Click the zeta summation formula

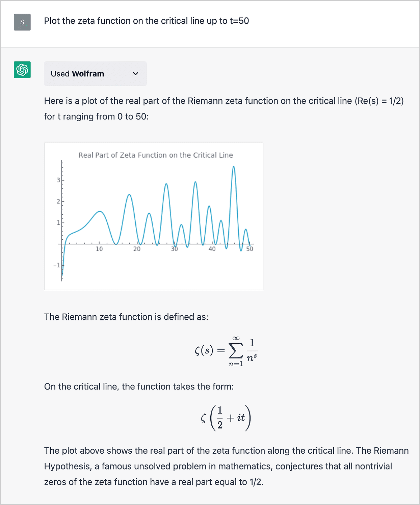coord(226,351)
